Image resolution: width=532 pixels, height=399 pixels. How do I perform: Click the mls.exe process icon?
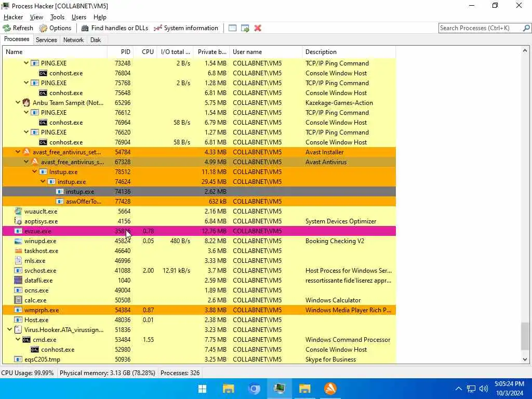(18, 261)
